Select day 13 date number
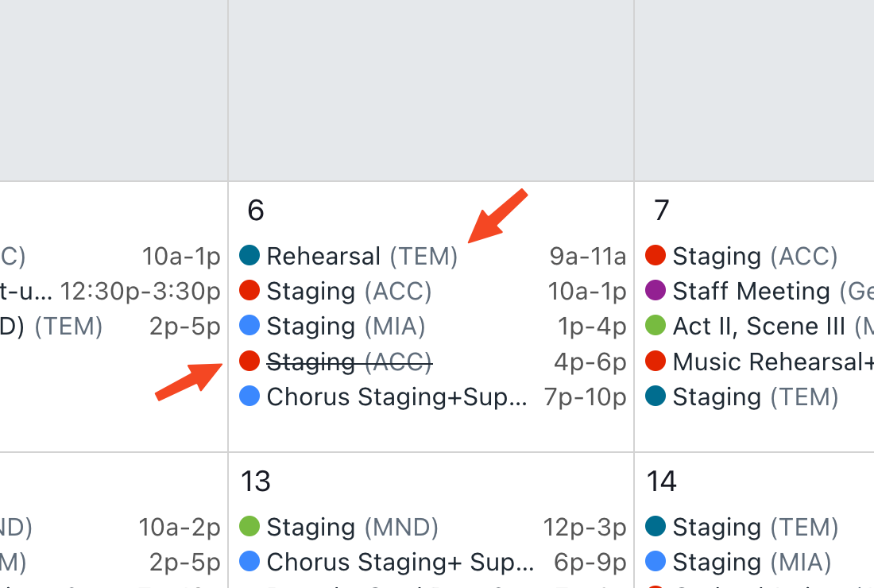The image size is (874, 588). click(255, 481)
